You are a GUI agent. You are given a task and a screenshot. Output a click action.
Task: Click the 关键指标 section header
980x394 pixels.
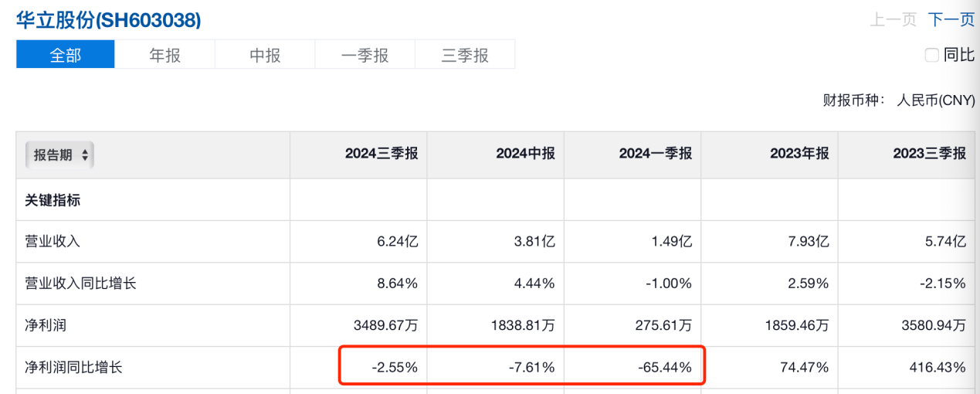[x=53, y=200]
